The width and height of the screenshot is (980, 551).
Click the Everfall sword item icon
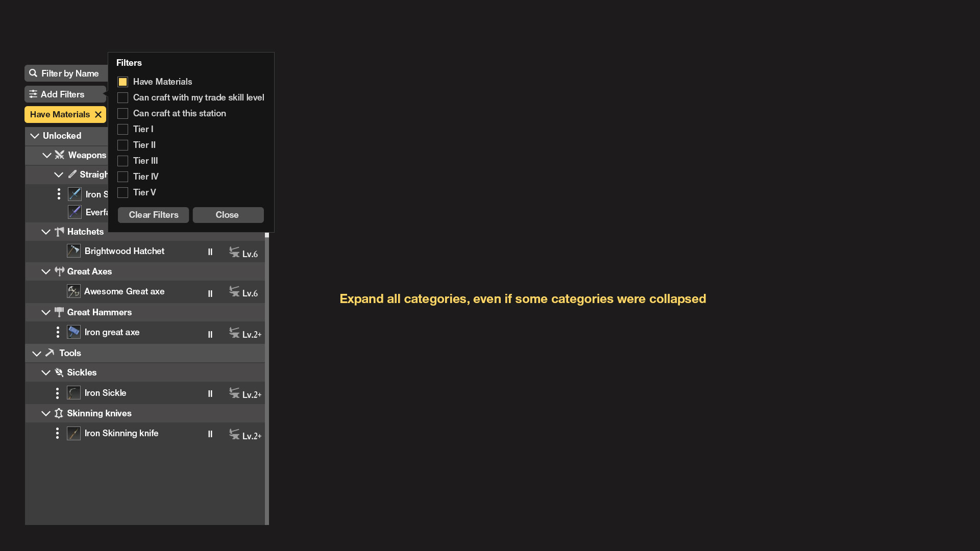click(75, 212)
